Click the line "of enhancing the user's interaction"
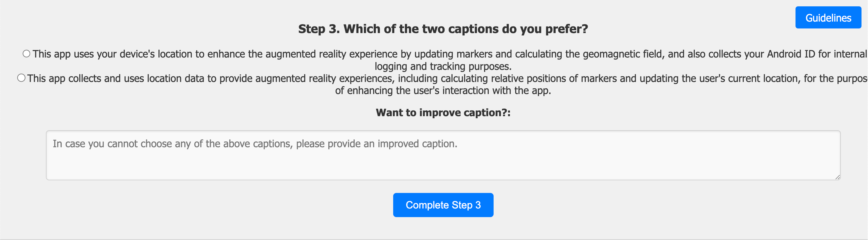This screenshot has height=240, width=868. point(443,90)
